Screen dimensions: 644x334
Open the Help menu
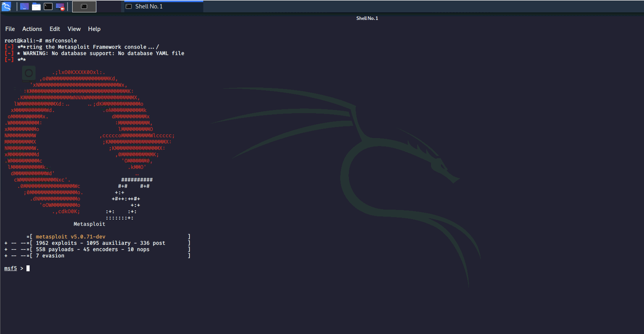[94, 29]
